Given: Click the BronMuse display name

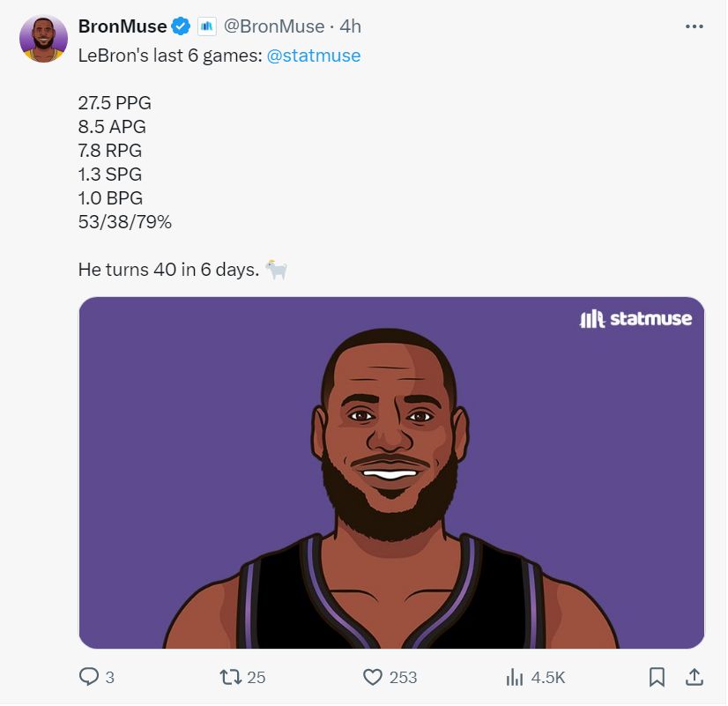Looking at the screenshot, I should (123, 26).
